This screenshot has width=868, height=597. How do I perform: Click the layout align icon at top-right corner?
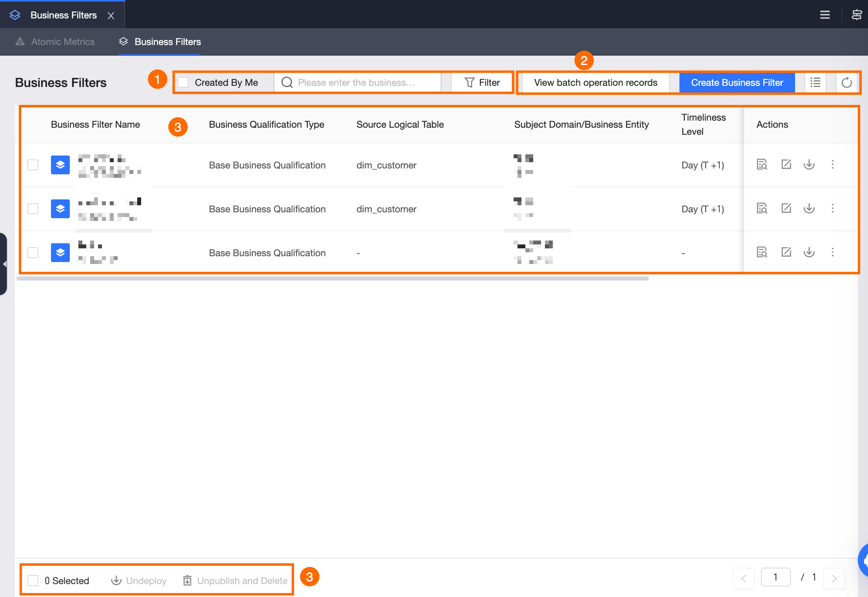click(x=856, y=15)
